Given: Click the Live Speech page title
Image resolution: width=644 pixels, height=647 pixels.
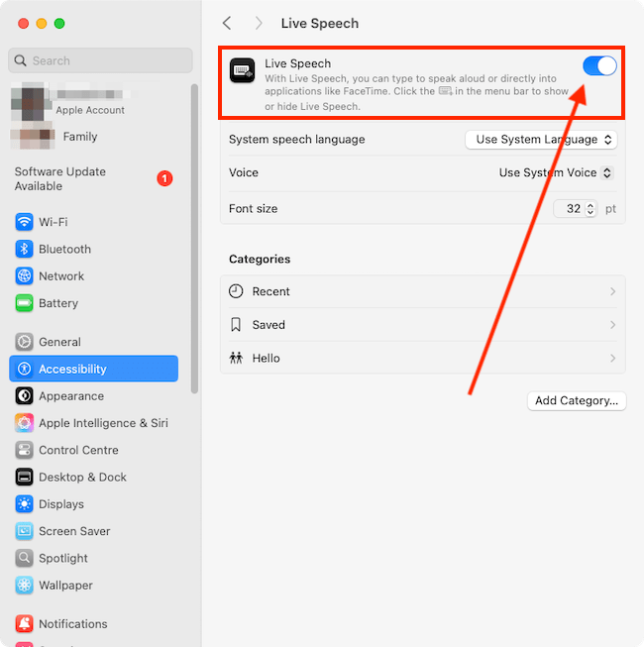Looking at the screenshot, I should [x=320, y=24].
